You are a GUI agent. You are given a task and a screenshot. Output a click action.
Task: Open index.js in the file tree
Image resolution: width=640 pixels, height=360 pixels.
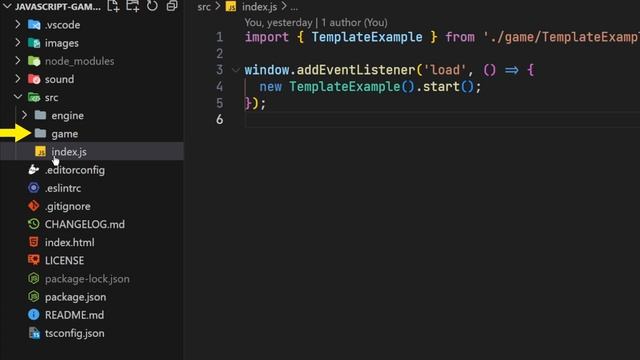(x=69, y=152)
